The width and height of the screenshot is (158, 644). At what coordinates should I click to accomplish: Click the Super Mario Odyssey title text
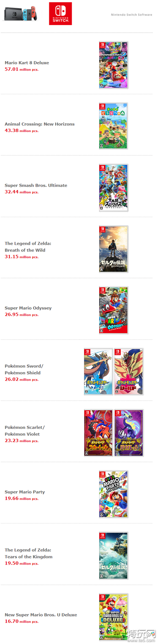tap(28, 308)
